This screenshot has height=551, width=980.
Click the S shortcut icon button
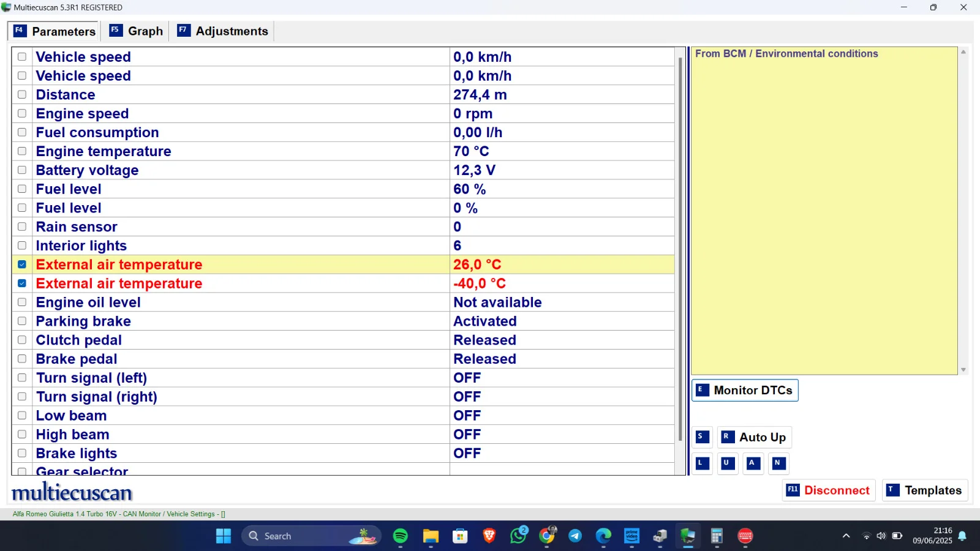(703, 437)
